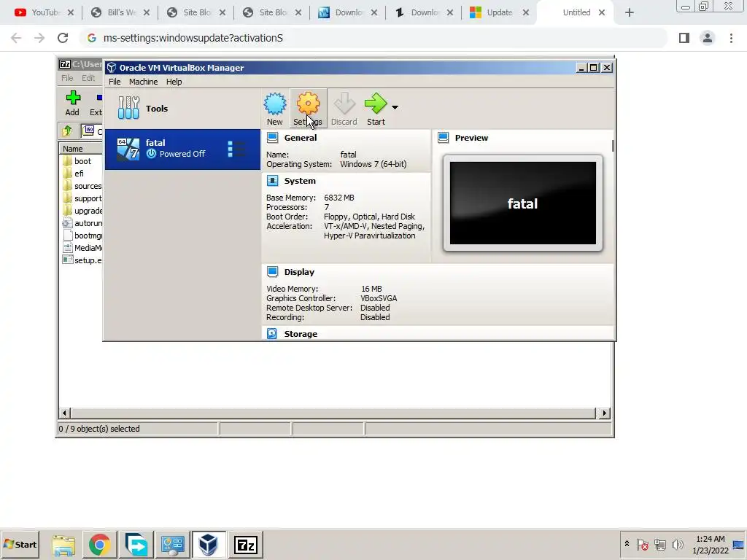Click the 7-Zip horizontal scrollbar right arrow

pyautogui.click(x=604, y=413)
